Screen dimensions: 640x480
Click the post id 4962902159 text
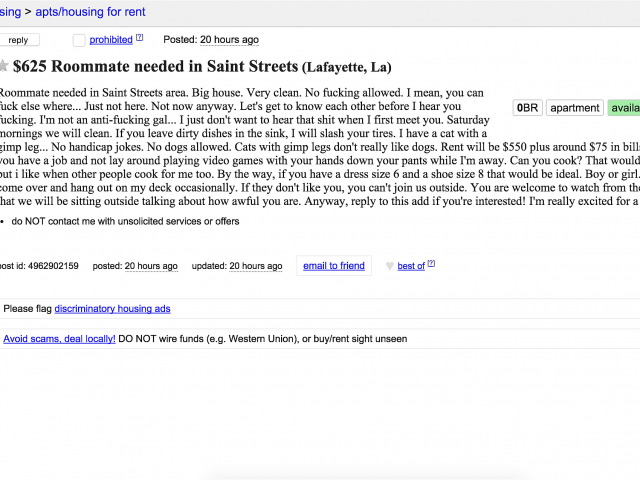[39, 266]
